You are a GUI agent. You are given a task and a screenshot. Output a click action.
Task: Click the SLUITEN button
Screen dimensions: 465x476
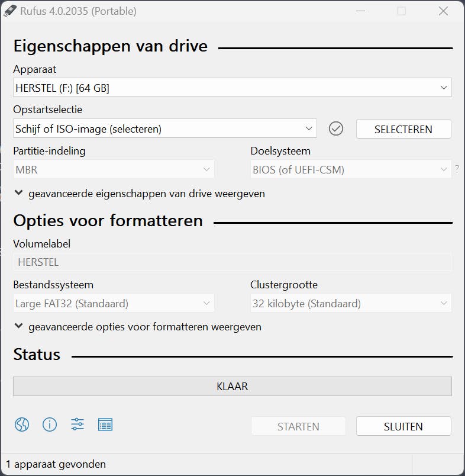(x=403, y=426)
